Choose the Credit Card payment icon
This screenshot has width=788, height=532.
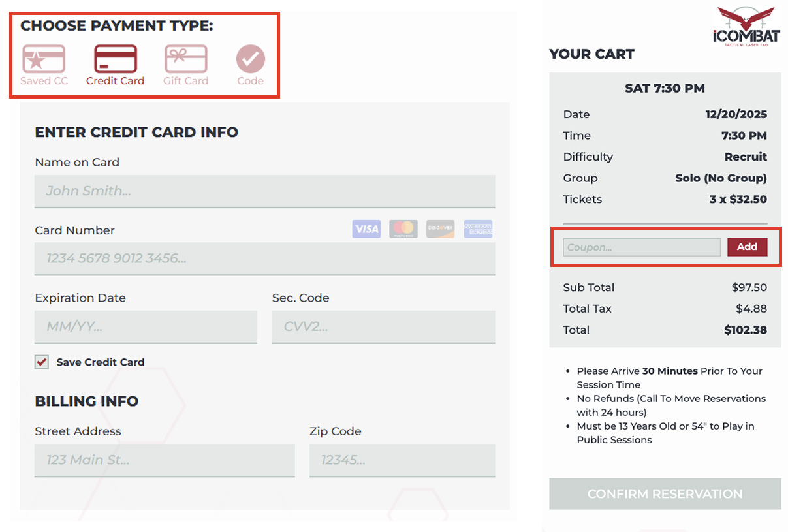pos(116,59)
